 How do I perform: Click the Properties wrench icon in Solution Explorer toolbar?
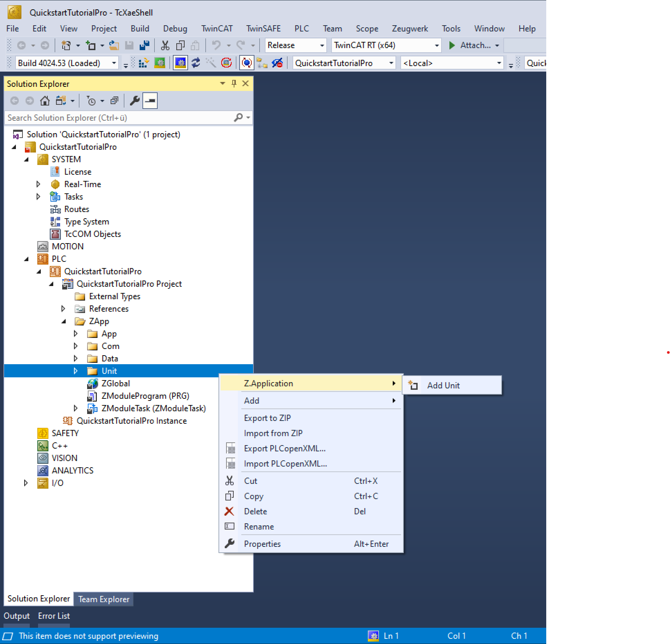134,101
